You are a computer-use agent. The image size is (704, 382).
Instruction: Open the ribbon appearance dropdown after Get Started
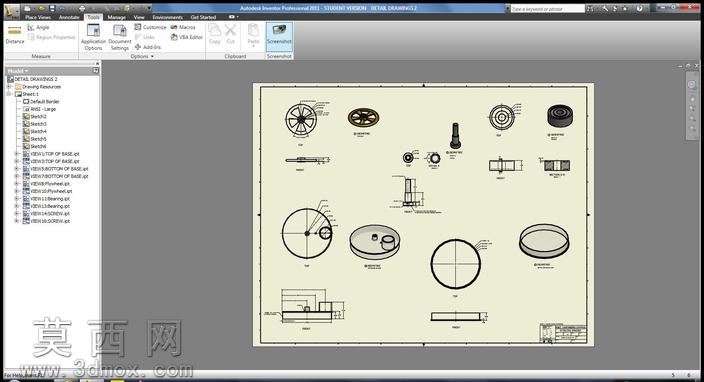233,17
